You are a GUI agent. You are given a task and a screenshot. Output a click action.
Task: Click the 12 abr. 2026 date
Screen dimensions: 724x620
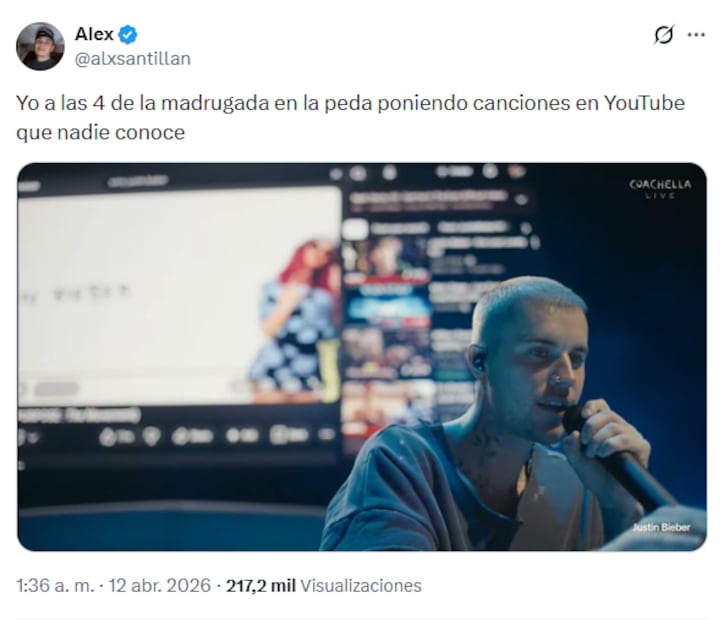click(159, 585)
